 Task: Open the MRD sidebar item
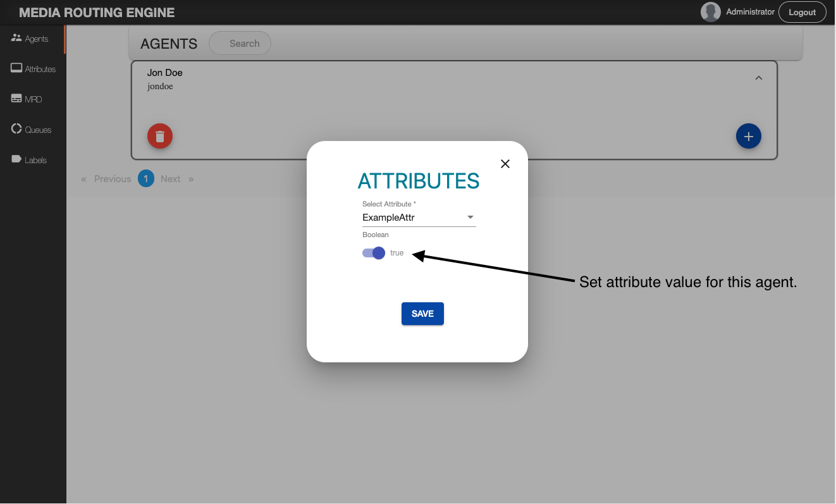27,99
